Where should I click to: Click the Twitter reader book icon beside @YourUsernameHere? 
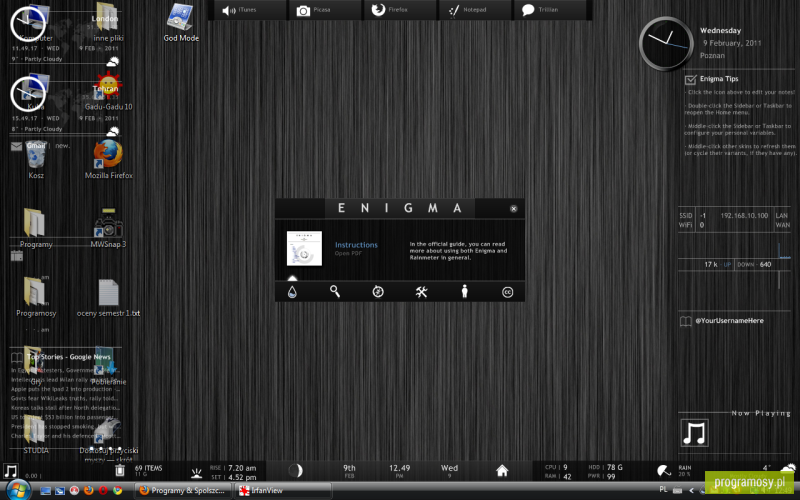click(686, 321)
